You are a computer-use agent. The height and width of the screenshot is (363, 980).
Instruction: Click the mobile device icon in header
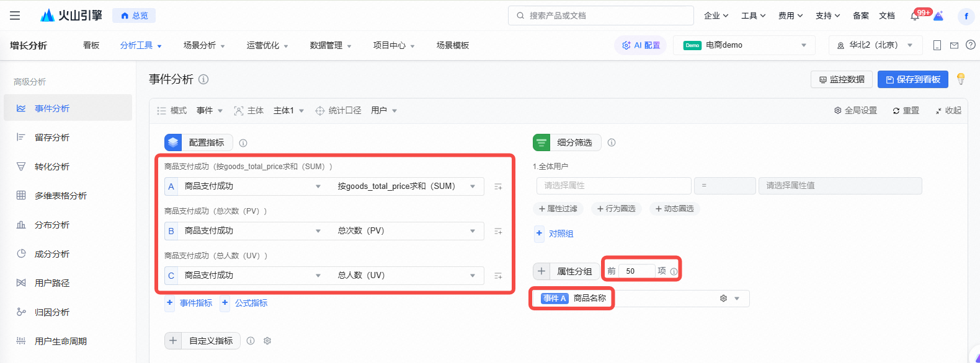click(x=937, y=45)
